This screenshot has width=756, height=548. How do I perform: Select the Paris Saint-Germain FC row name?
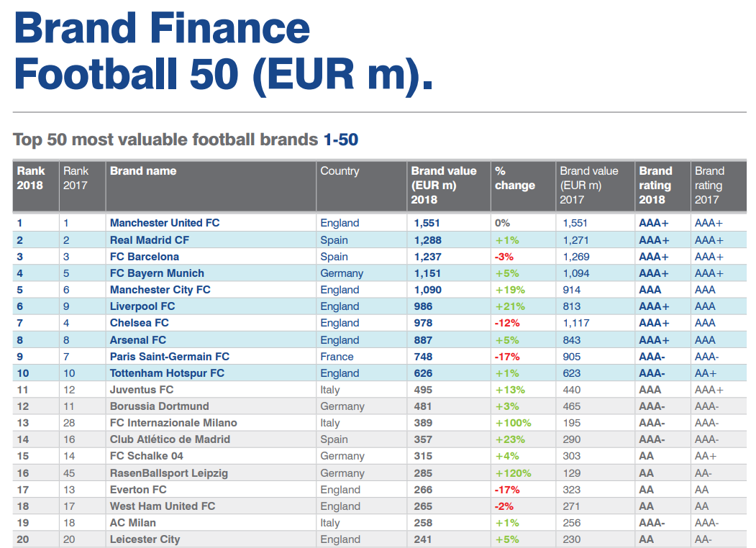point(169,357)
